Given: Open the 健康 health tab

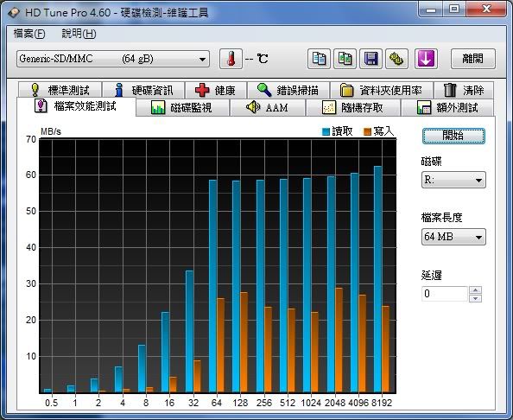Looking at the screenshot, I should [216, 90].
